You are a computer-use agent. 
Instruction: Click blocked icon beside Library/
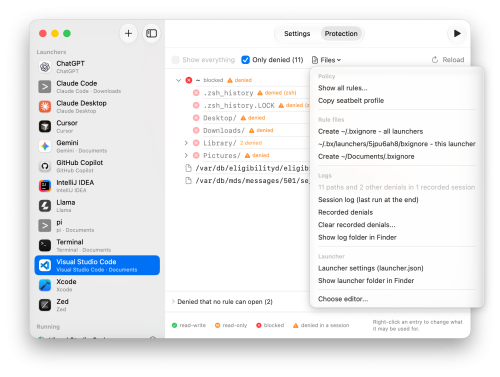tap(196, 143)
